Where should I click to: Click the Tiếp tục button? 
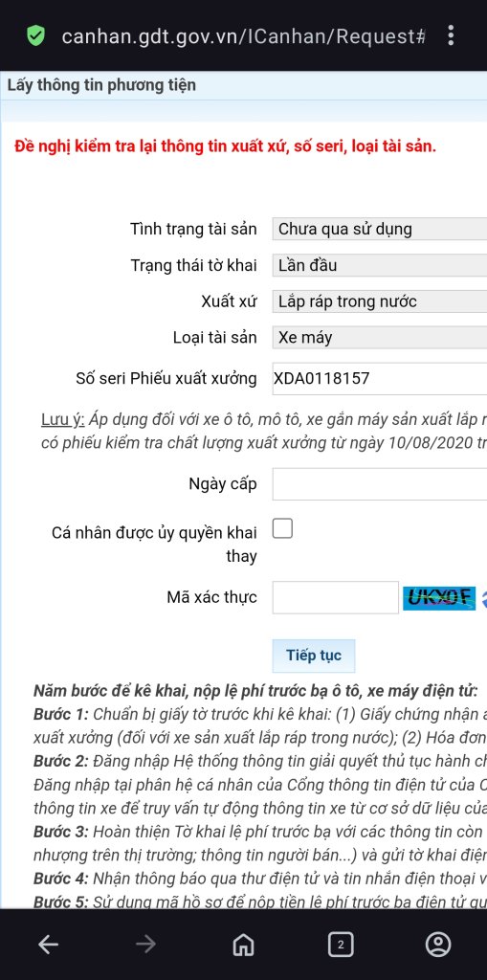pyautogui.click(x=314, y=656)
